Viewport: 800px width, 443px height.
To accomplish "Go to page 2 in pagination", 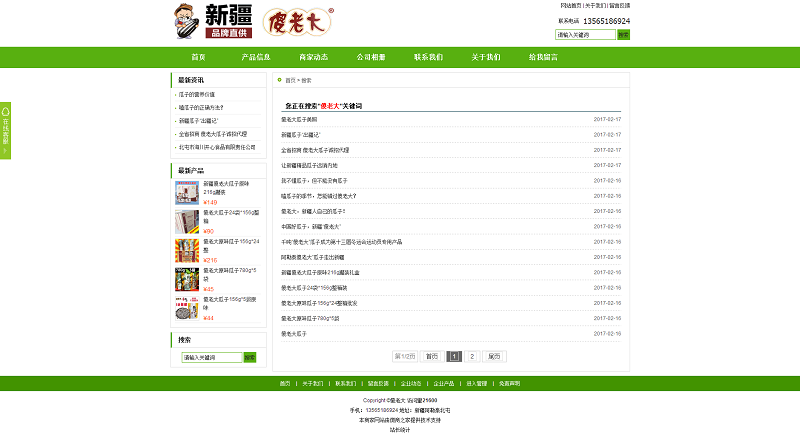I will (x=472, y=355).
